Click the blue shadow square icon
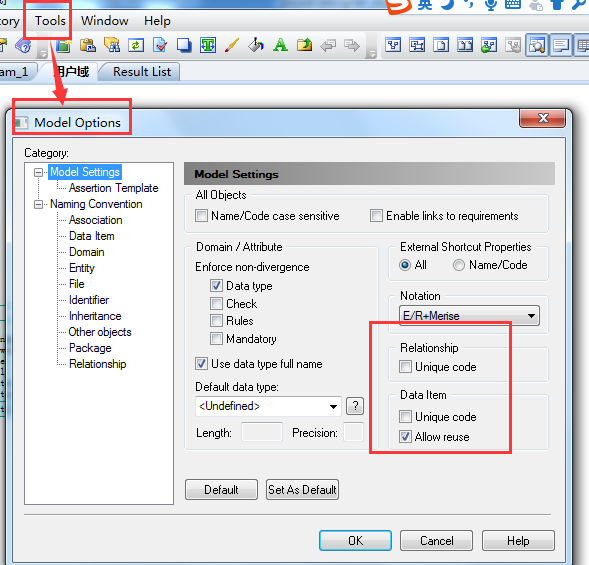The width and height of the screenshot is (589, 565). pyautogui.click(x=184, y=45)
